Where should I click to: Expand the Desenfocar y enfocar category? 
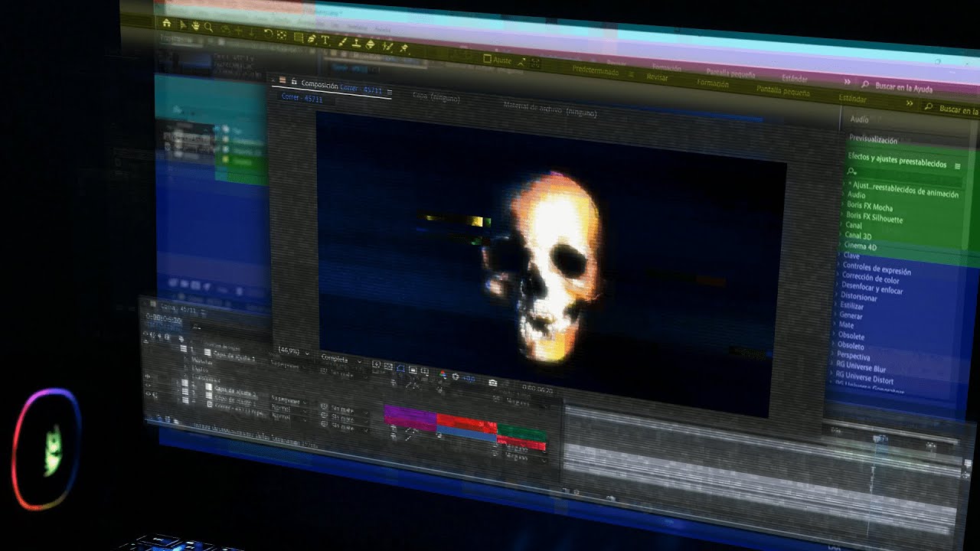pyautogui.click(x=871, y=289)
